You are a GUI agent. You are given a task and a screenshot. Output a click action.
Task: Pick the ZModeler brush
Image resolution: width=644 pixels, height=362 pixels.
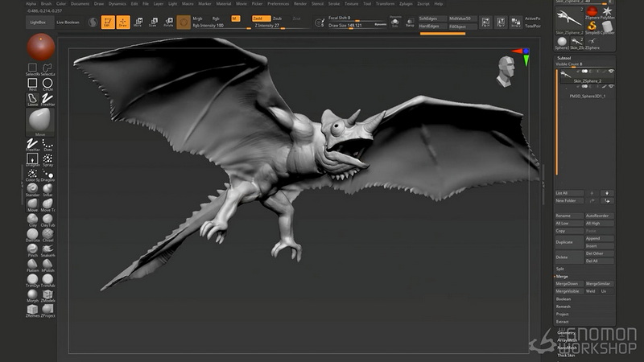click(x=47, y=296)
